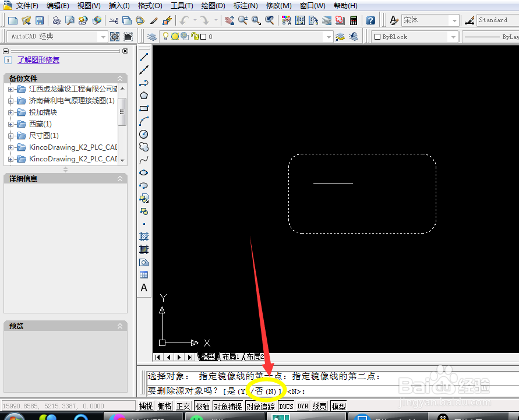
Task: Open the 修改(M) menu
Action: (279, 6)
